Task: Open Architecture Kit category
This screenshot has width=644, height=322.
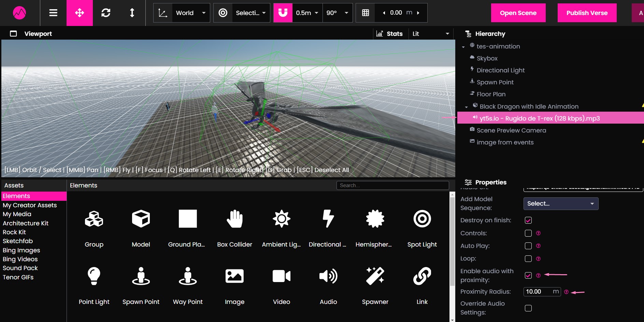Action: tap(26, 223)
